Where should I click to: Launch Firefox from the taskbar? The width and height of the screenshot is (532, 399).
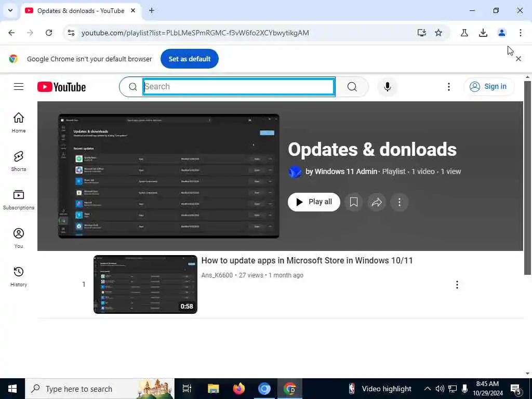(x=239, y=389)
